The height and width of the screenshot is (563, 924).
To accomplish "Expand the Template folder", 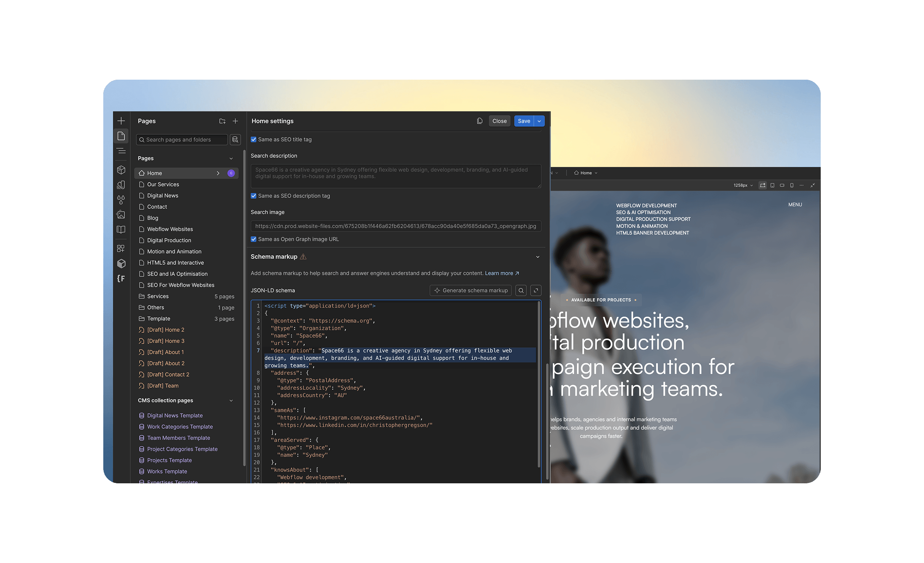I will 187,319.
